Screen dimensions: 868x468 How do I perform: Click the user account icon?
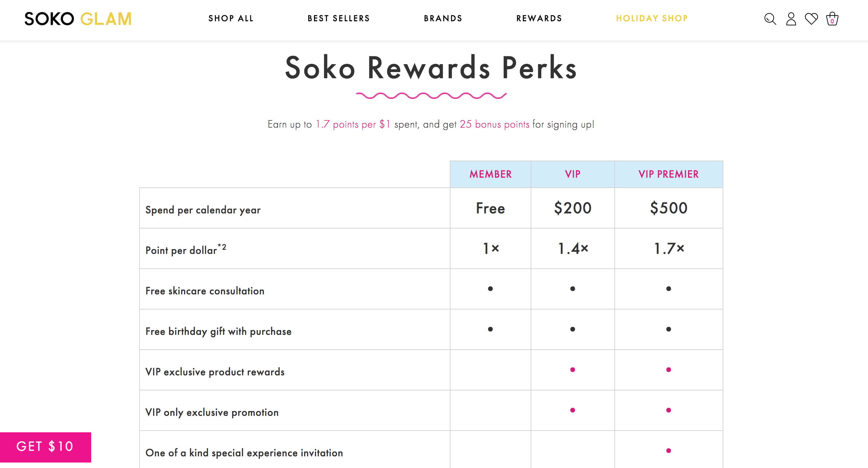pyautogui.click(x=791, y=19)
